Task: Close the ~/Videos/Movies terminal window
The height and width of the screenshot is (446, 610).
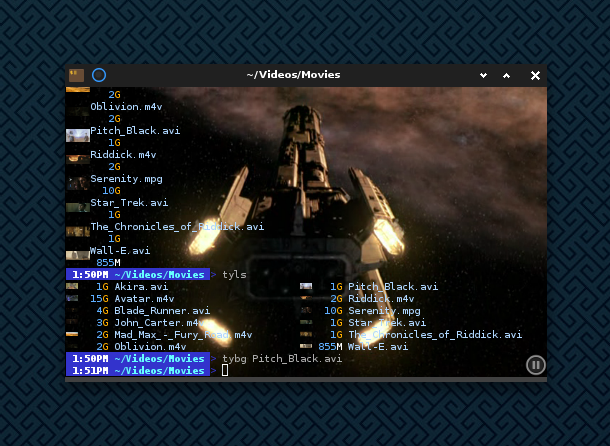Action: point(535,75)
